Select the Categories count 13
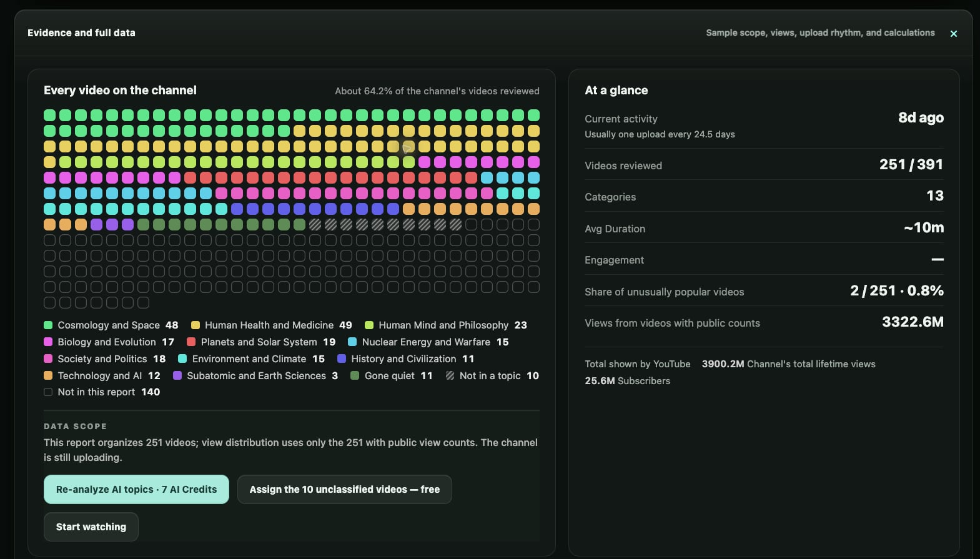Image resolution: width=980 pixels, height=559 pixels. 935,195
